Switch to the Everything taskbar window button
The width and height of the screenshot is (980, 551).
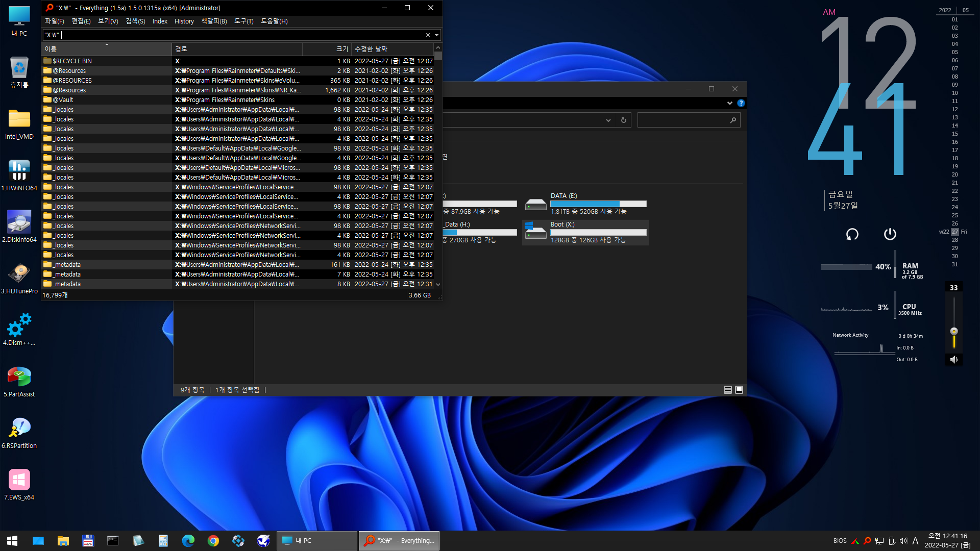[x=400, y=541]
